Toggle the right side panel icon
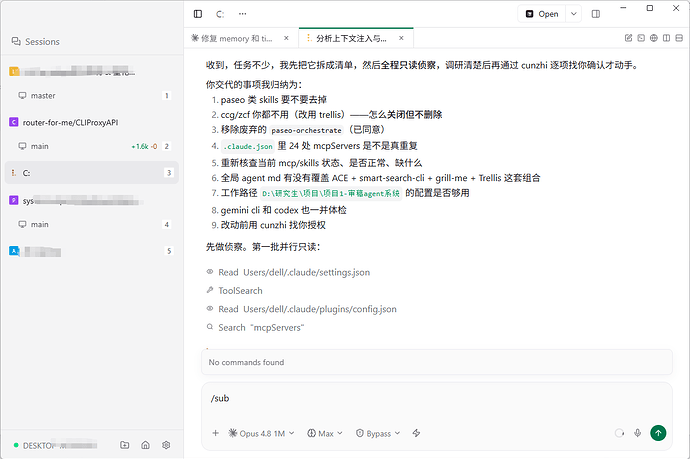690x459 pixels. coord(596,14)
